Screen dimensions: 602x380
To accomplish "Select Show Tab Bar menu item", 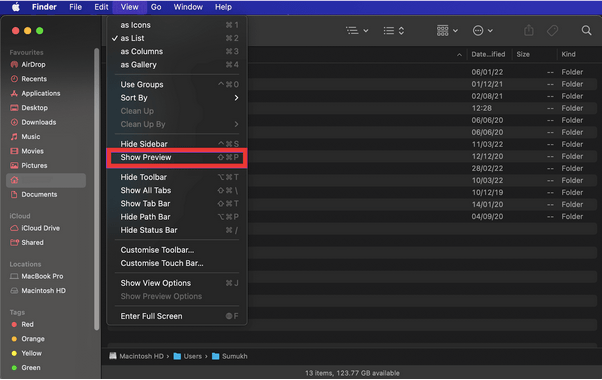I will [177, 203].
